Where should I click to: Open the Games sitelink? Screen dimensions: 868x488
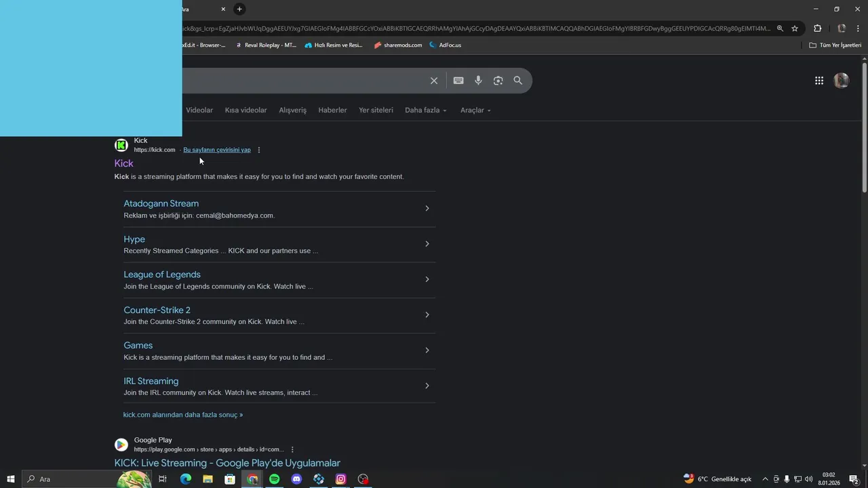(x=138, y=346)
